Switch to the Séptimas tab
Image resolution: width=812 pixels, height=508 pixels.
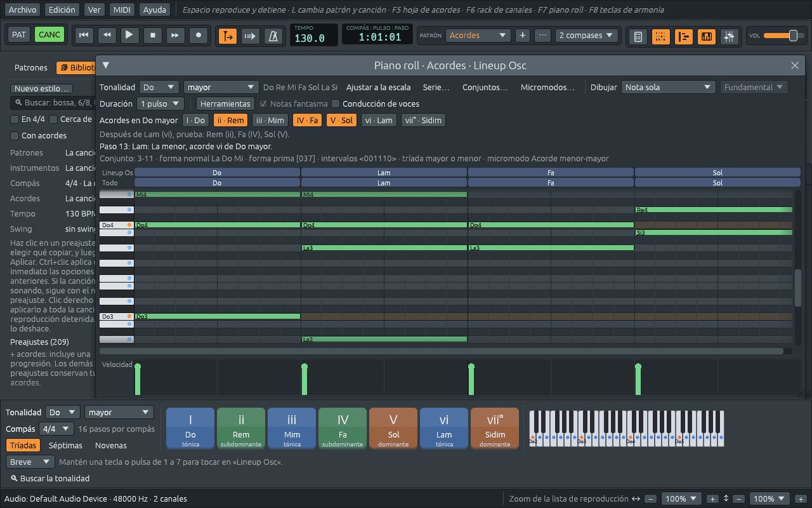click(x=66, y=445)
